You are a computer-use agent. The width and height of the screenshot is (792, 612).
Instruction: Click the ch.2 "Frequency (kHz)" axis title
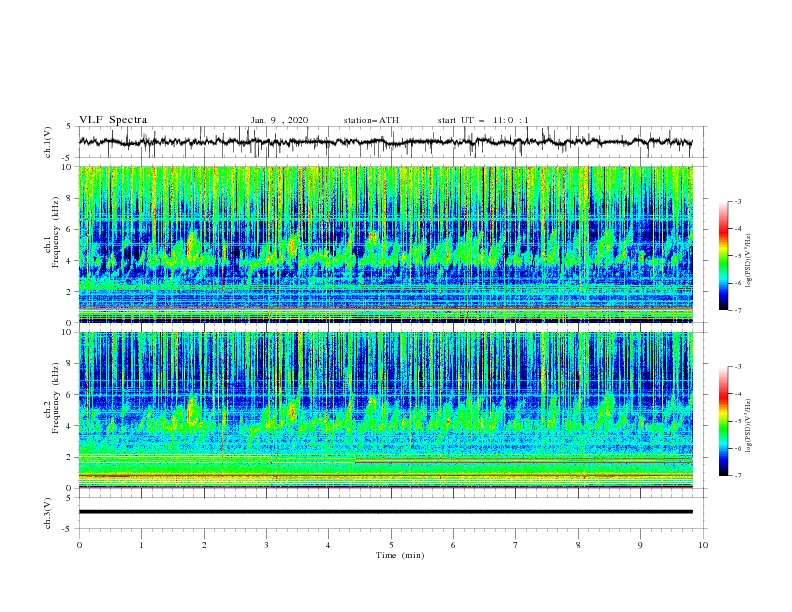tap(56, 398)
